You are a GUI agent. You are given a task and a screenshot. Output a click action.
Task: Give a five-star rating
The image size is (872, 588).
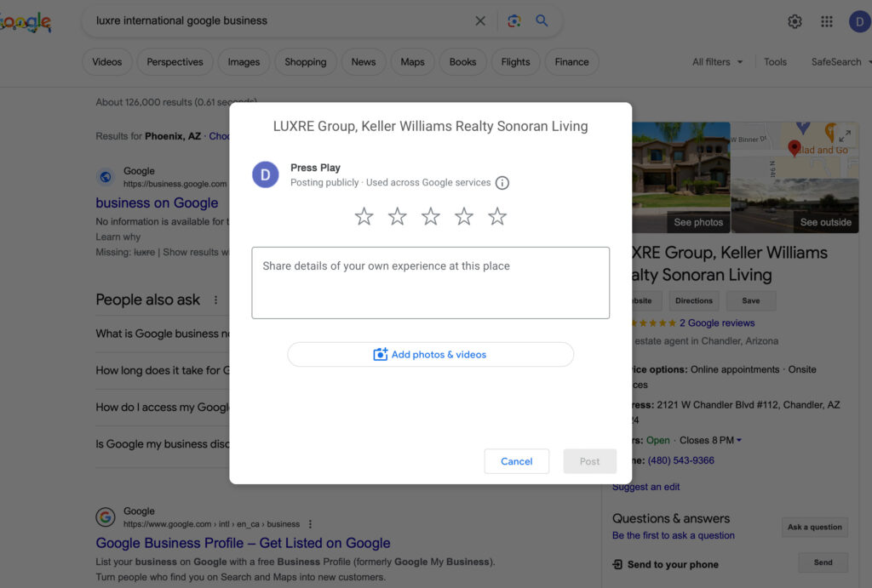click(x=497, y=217)
